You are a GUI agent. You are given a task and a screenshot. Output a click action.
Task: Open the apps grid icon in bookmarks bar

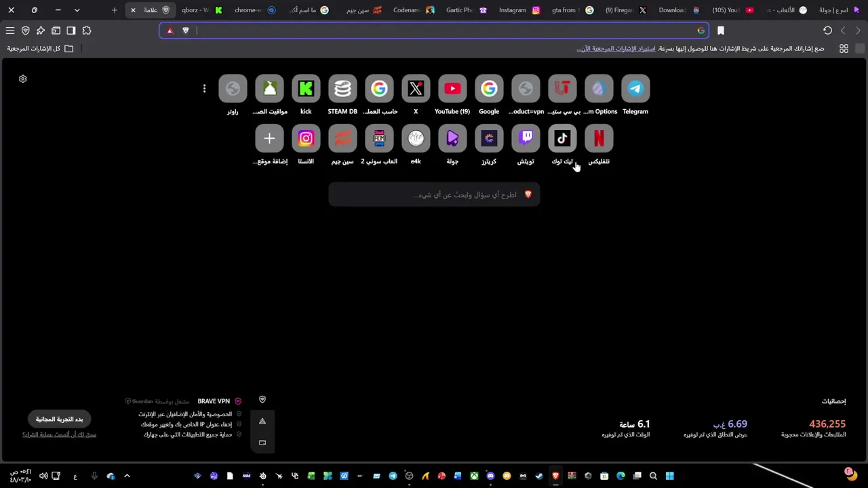point(844,49)
